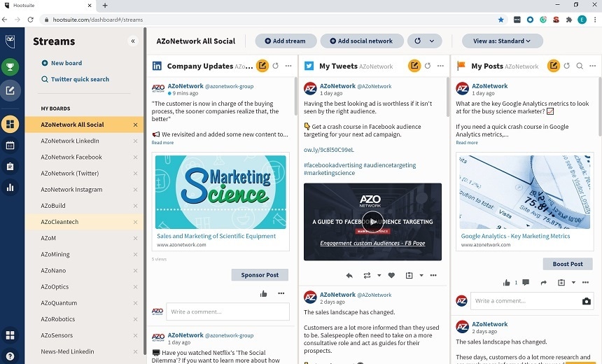Share the Google Analytics Facebook post
This screenshot has width=602, height=364.
pyautogui.click(x=544, y=283)
